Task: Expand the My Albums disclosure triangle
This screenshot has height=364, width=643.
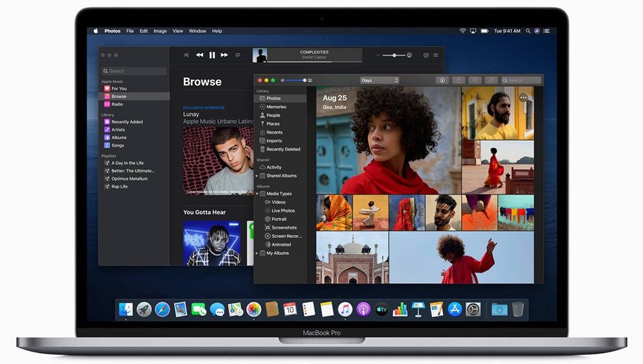Action: (257, 253)
